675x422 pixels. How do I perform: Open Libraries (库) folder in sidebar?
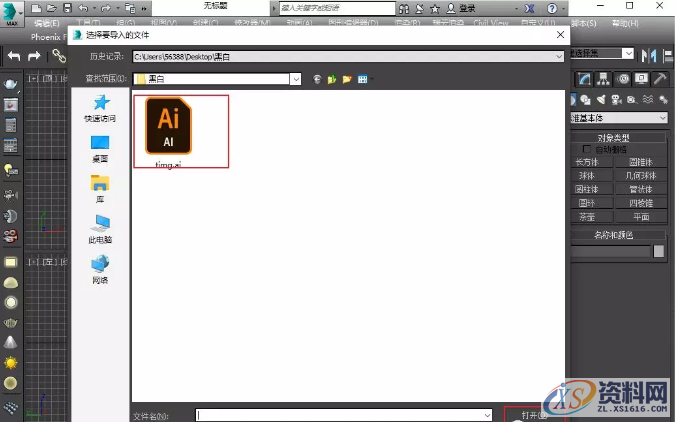tap(100, 184)
